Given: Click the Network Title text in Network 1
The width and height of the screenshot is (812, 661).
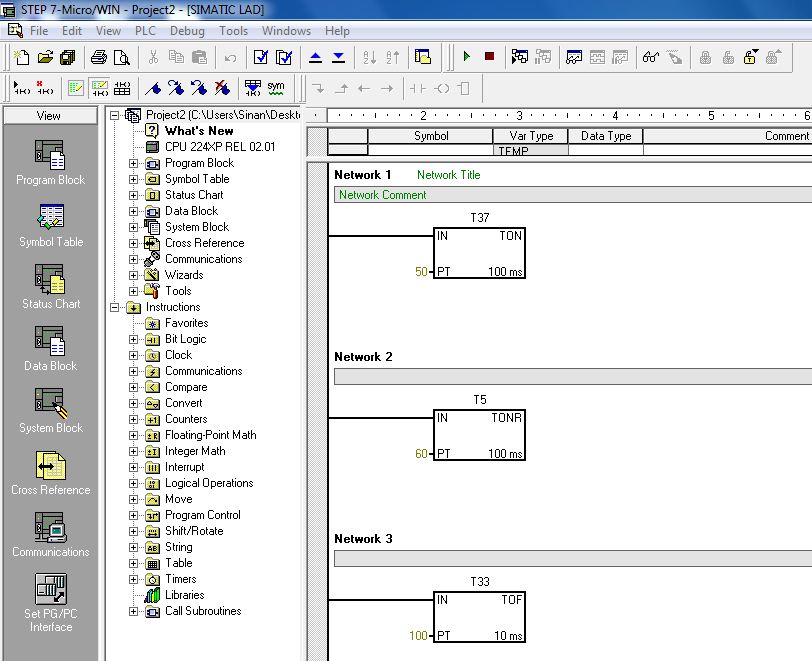Looking at the screenshot, I should 448,175.
